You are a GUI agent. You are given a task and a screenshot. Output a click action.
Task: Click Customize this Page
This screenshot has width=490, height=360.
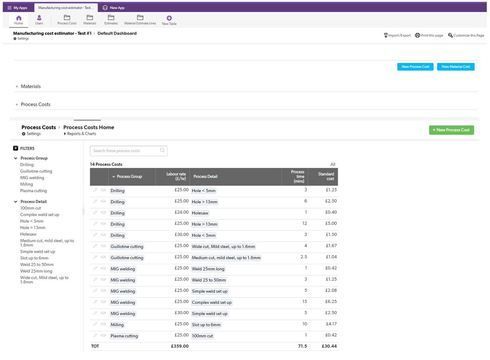(466, 35)
